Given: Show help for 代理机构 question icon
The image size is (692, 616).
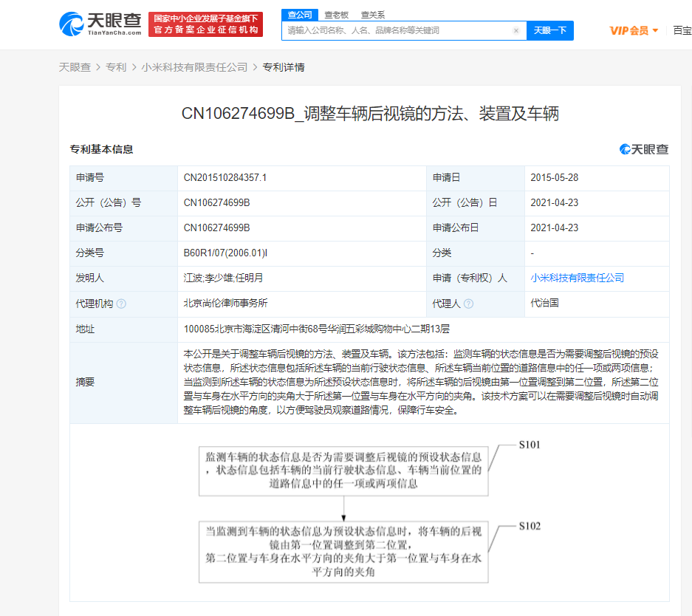Looking at the screenshot, I should pyautogui.click(x=121, y=304).
